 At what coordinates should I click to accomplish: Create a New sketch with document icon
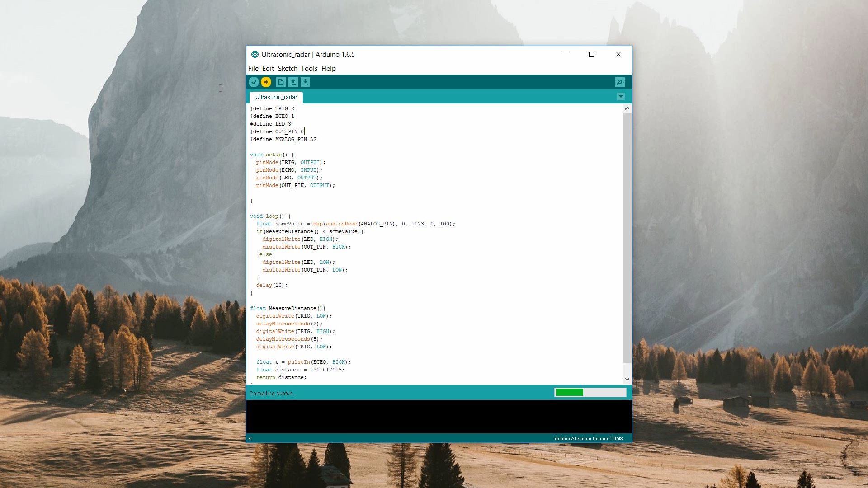pos(281,82)
